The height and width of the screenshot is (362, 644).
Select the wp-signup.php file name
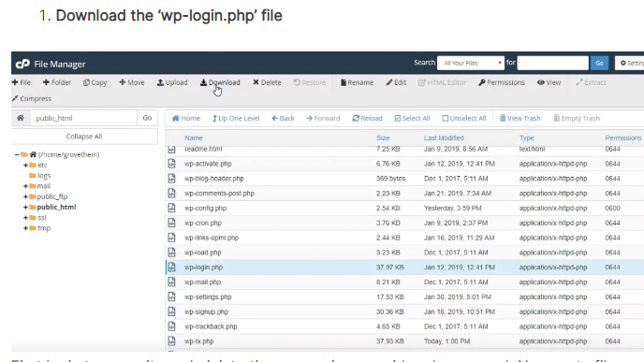tap(206, 311)
